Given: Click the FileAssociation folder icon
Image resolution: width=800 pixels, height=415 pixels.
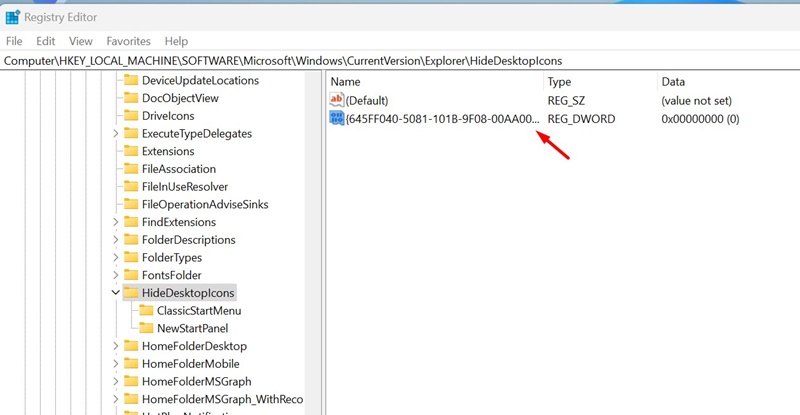Looking at the screenshot, I should [131, 168].
